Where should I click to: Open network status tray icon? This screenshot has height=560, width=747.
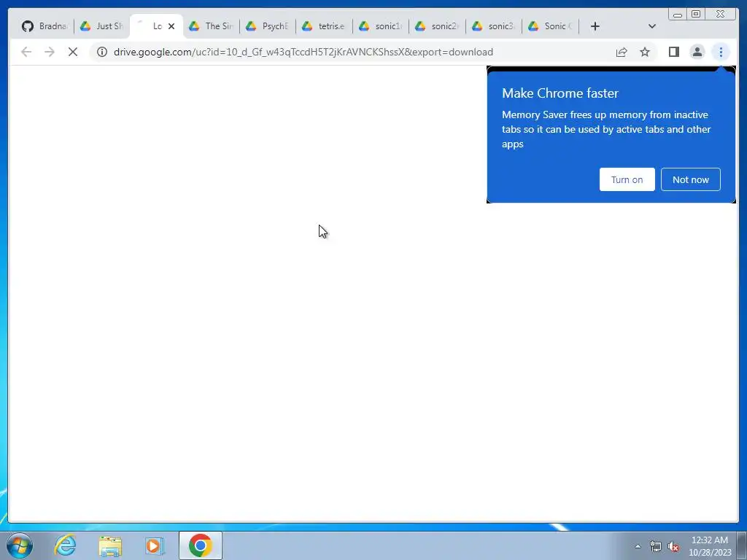(x=656, y=547)
